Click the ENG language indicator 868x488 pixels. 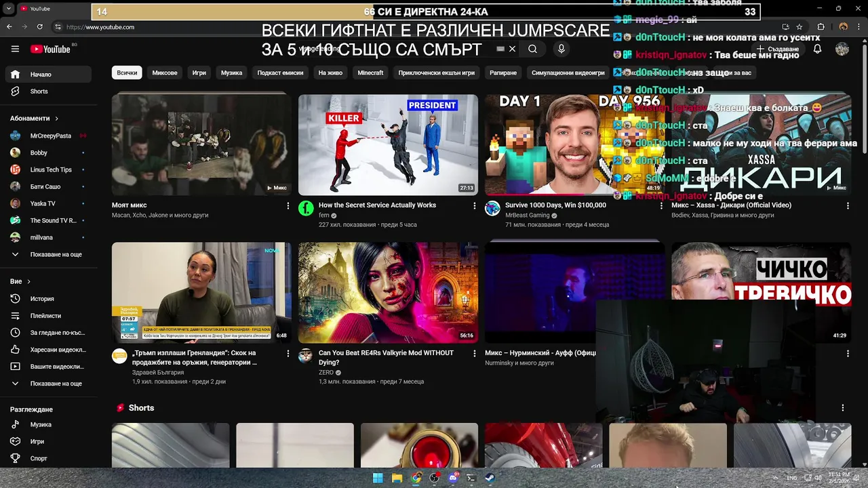(792, 478)
